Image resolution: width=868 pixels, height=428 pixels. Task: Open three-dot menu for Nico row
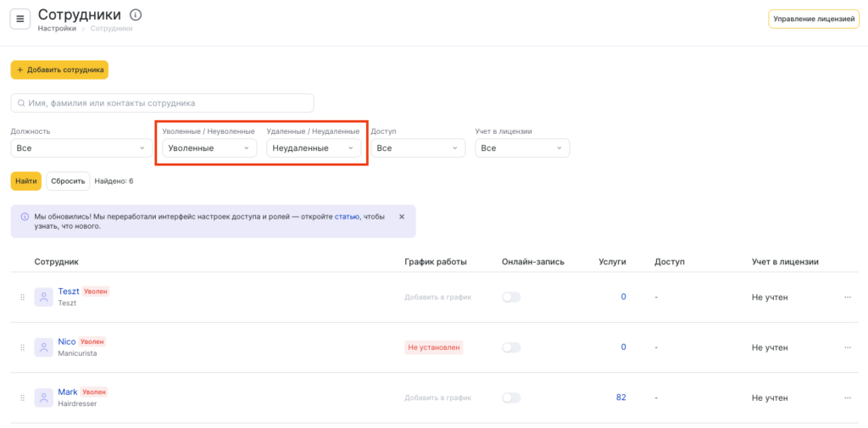(847, 347)
